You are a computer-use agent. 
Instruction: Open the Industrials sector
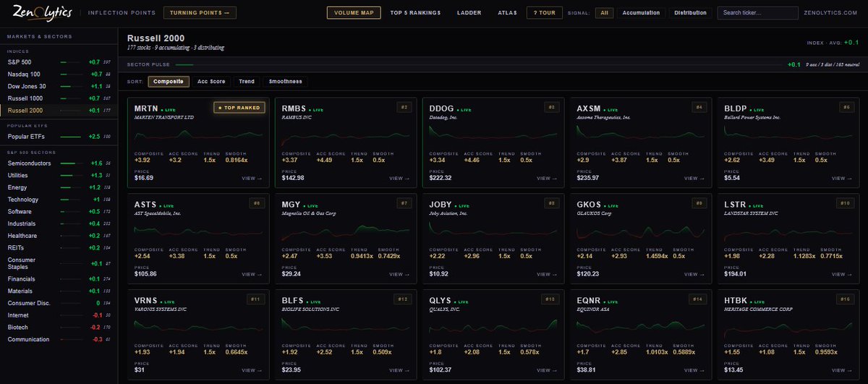pos(58,223)
